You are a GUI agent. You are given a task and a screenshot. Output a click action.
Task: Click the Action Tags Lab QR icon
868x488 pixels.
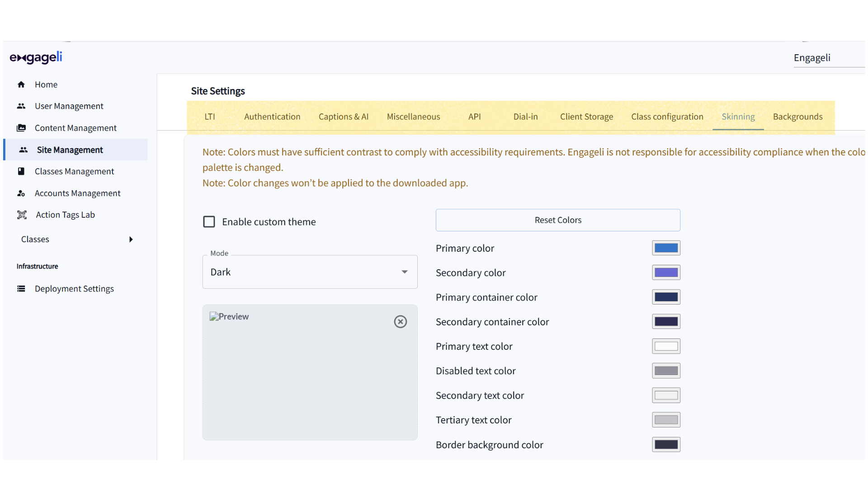[x=22, y=215]
